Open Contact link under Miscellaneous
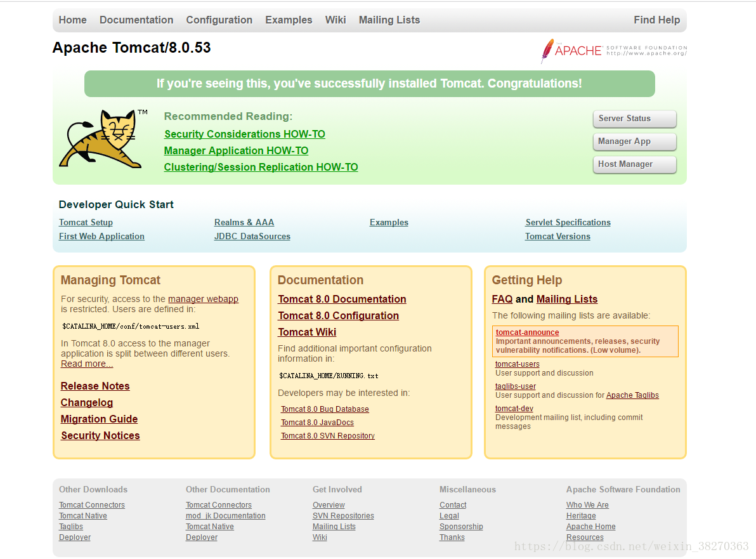 click(453, 505)
